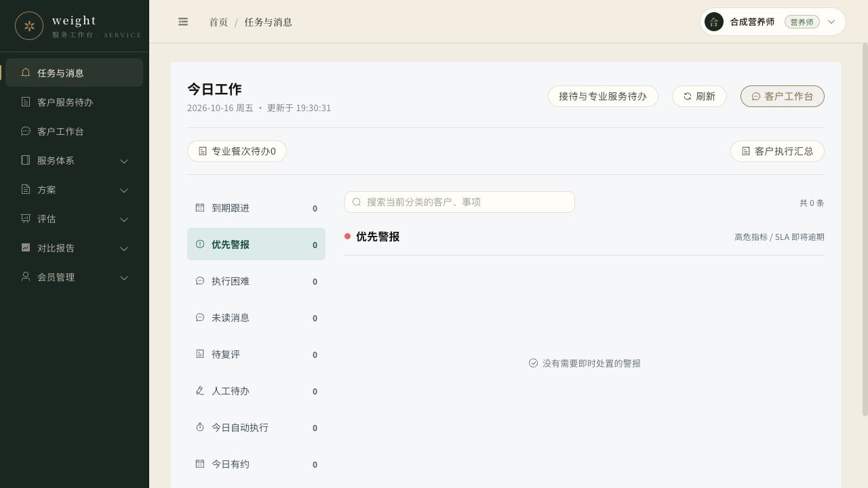
Task: Click 没有需要即时处置的警报 empty message
Action: (591, 363)
